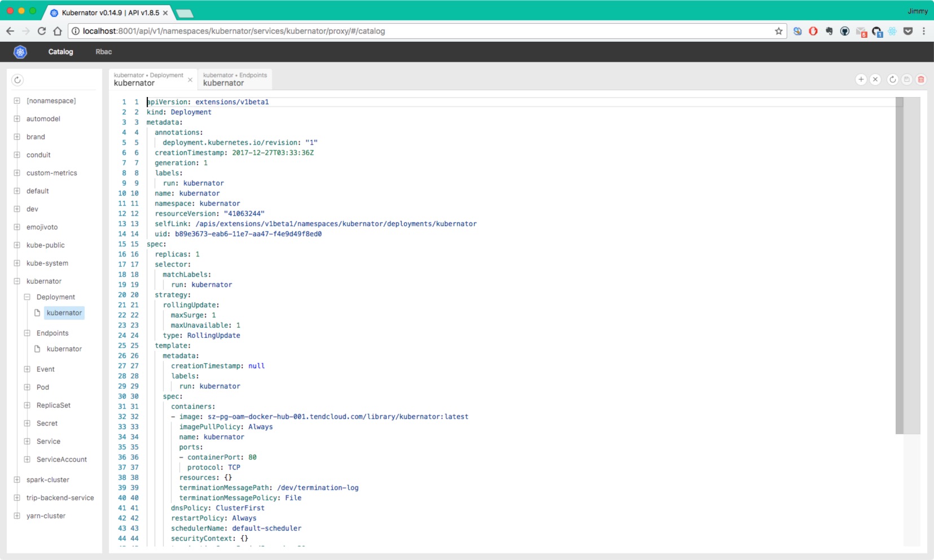Close the kubernator Deployment tab
The width and height of the screenshot is (934, 560).
click(x=190, y=80)
